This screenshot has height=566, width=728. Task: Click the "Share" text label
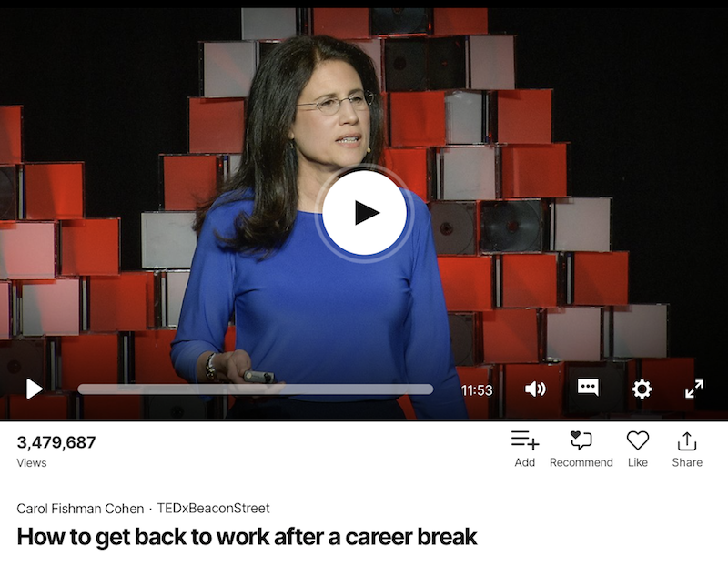click(687, 462)
